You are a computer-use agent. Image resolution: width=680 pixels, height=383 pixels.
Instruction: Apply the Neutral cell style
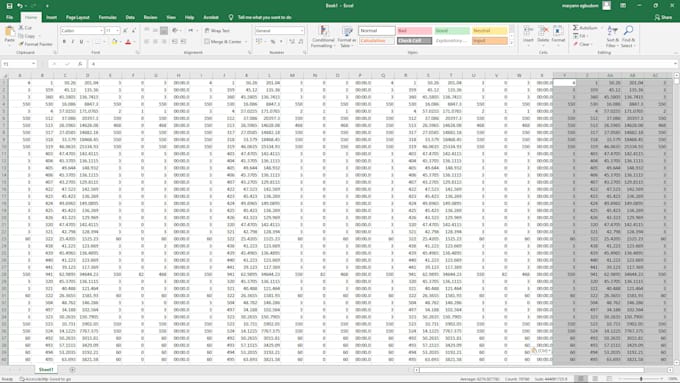click(490, 31)
